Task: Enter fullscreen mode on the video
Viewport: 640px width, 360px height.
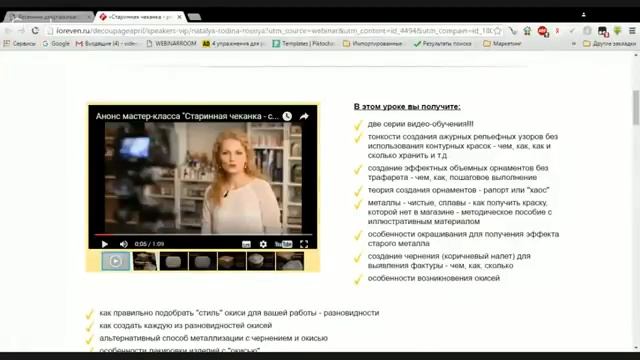Action: 304,244
